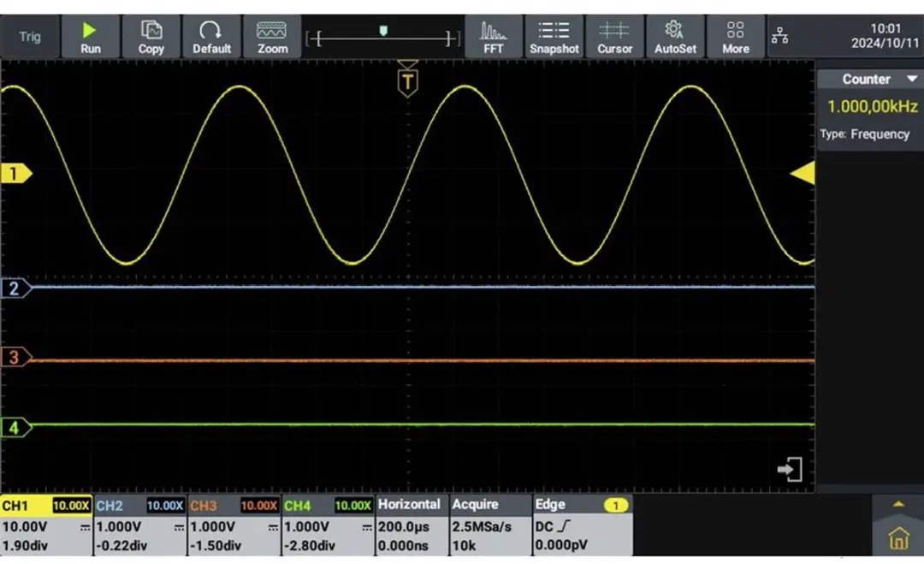Tap the CH4 10.00X probe ratio badge

pyautogui.click(x=353, y=506)
